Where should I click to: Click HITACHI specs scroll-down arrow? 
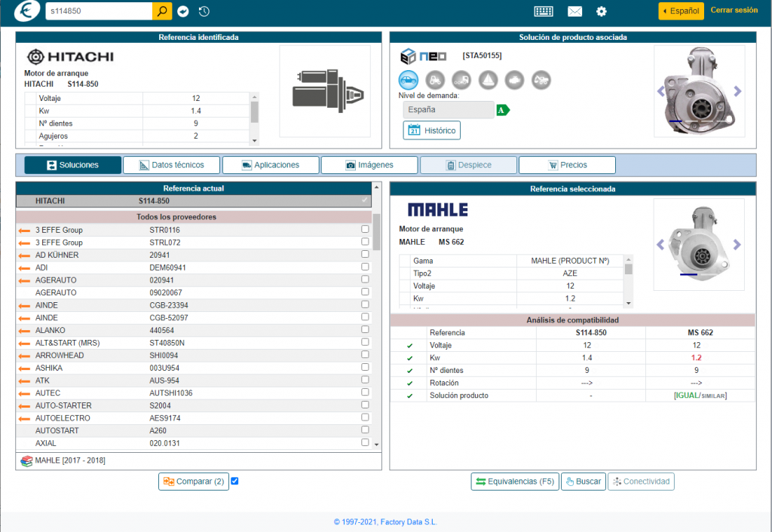255,141
